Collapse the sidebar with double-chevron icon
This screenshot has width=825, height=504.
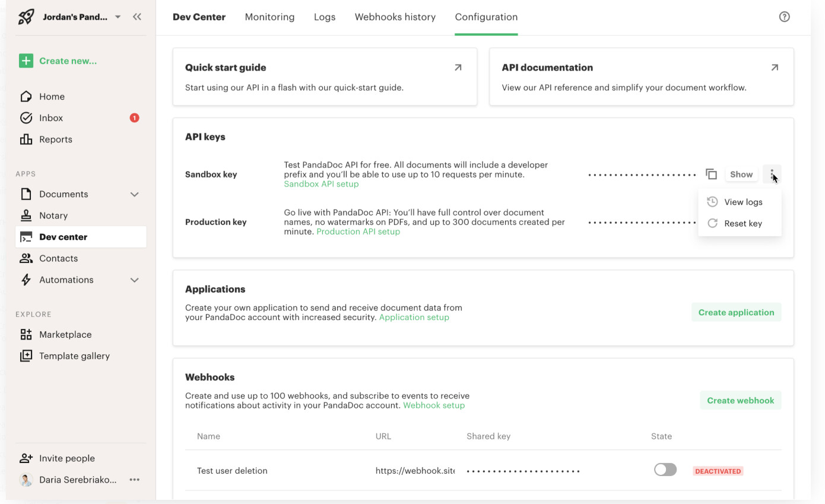coord(137,17)
